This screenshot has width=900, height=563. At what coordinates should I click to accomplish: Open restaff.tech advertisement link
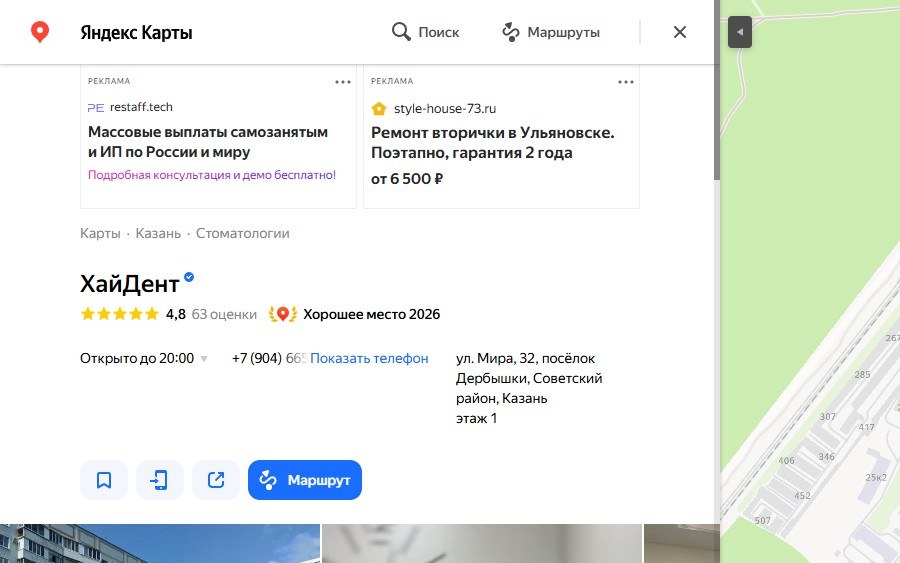141,107
